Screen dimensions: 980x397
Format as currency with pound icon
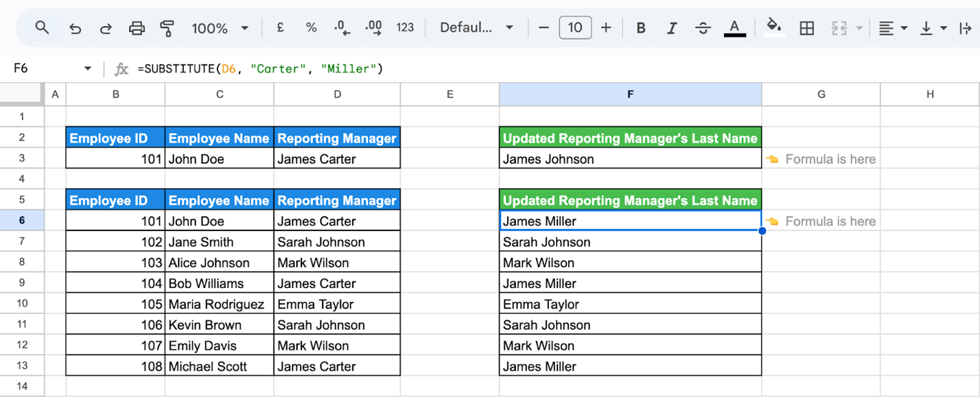coord(280,27)
